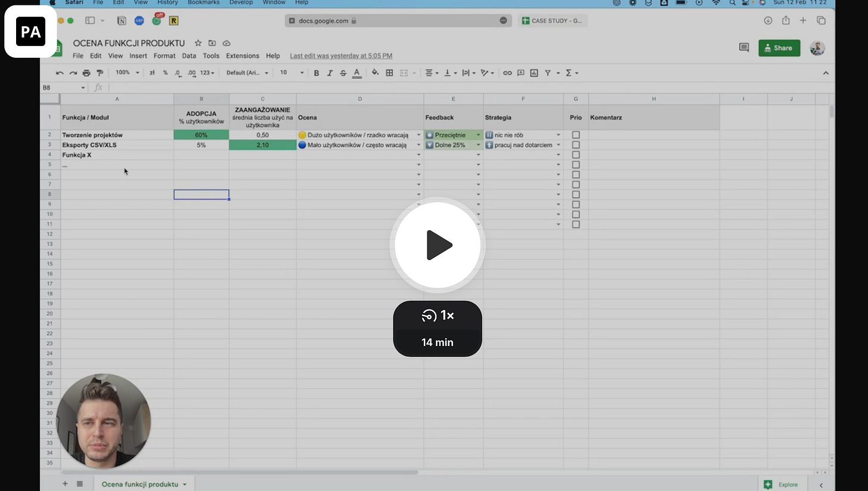Click the green Share button
Image resolution: width=868 pixels, height=491 pixels.
pos(779,48)
